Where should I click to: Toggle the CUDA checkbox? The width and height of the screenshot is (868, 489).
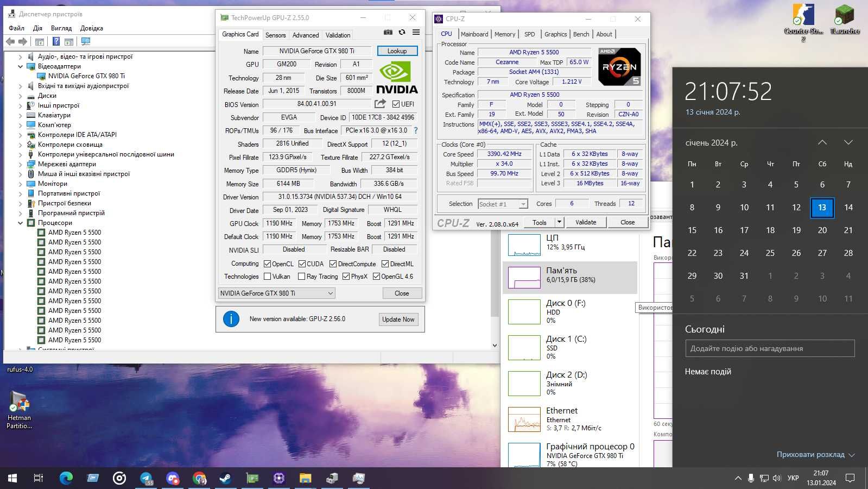302,264
